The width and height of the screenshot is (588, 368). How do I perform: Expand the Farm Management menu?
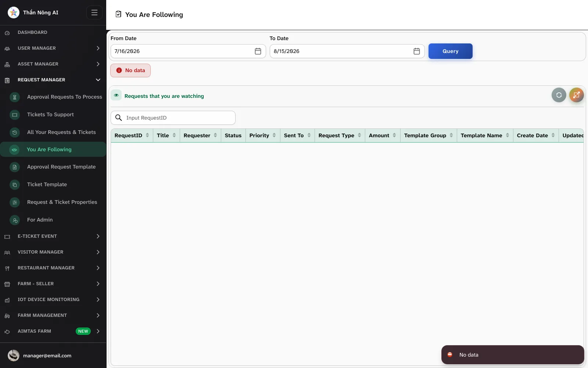pyautogui.click(x=98, y=315)
